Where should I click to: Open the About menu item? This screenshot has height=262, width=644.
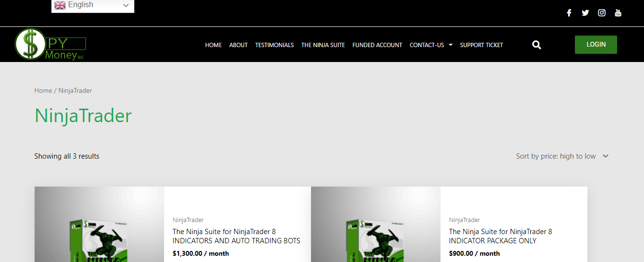click(239, 45)
